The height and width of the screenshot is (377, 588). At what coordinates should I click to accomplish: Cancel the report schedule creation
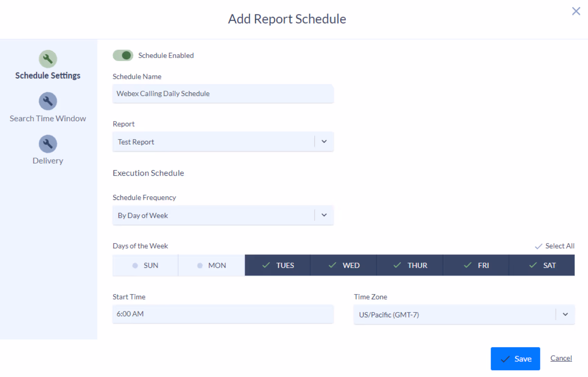coord(561,358)
